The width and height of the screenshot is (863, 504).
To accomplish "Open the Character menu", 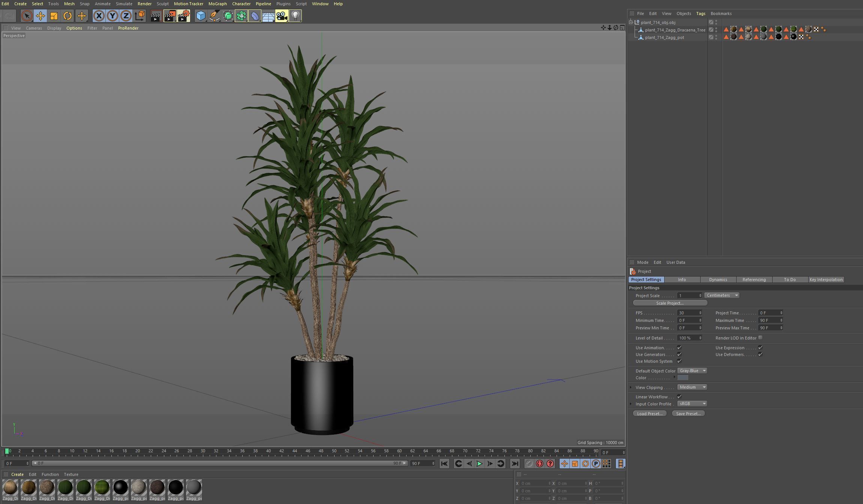I will click(241, 4).
